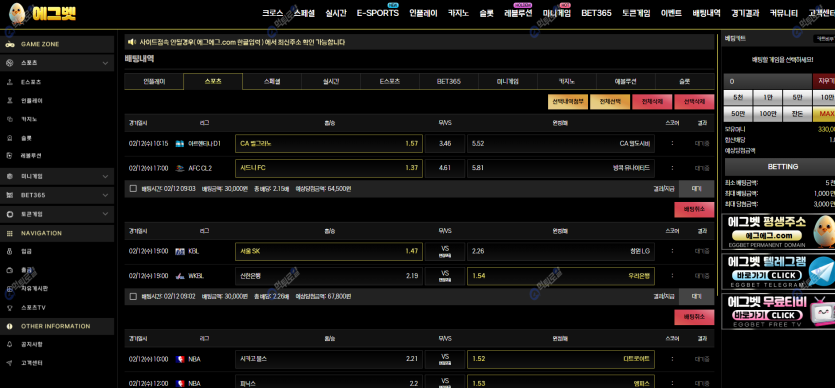Open 카지노 from sidebar icon
The width and height of the screenshot is (835, 388).
pyautogui.click(x=10, y=119)
